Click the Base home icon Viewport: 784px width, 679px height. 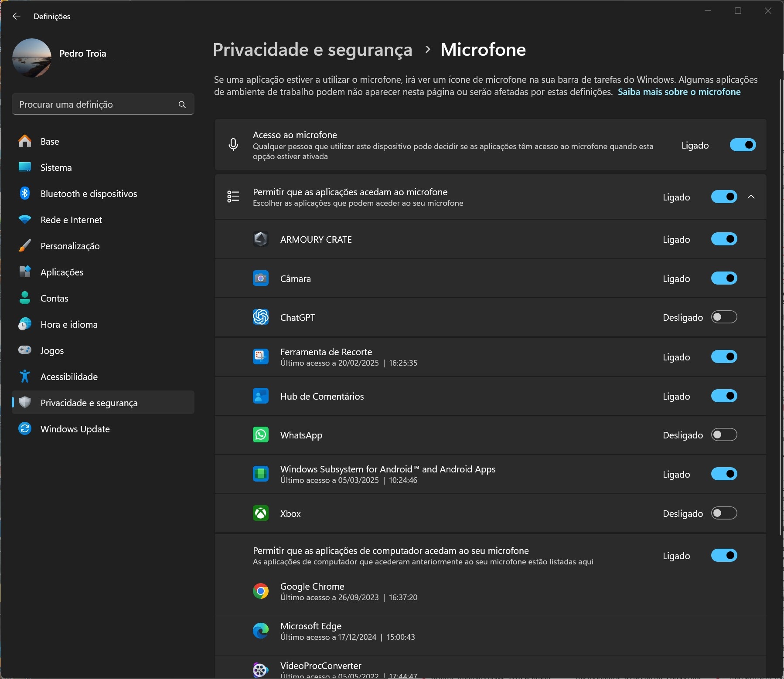(x=25, y=141)
